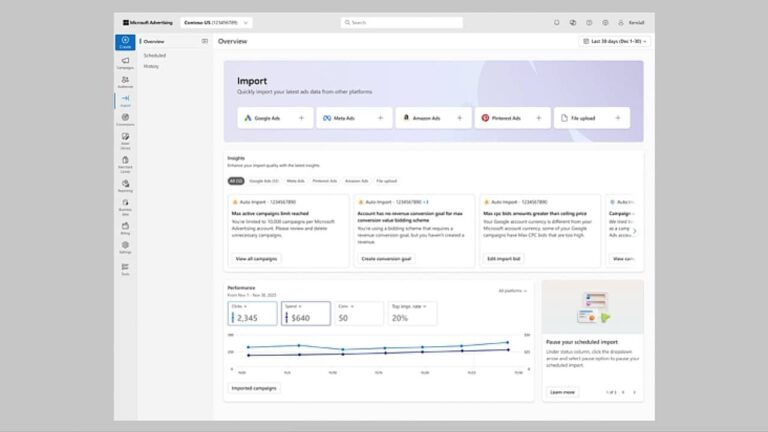Image resolution: width=768 pixels, height=432 pixels.
Task: Click the Pause your scheduled import illustration
Action: (x=593, y=308)
